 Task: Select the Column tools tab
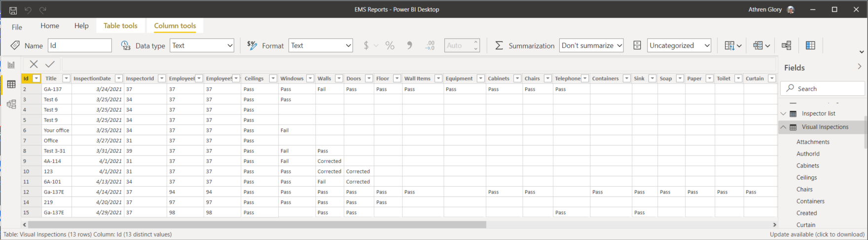[x=175, y=26]
